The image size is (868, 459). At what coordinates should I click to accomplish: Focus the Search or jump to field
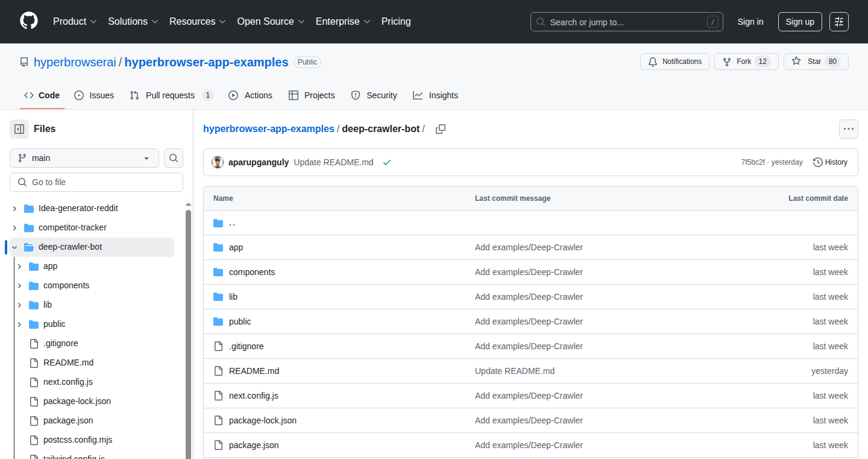click(x=627, y=22)
